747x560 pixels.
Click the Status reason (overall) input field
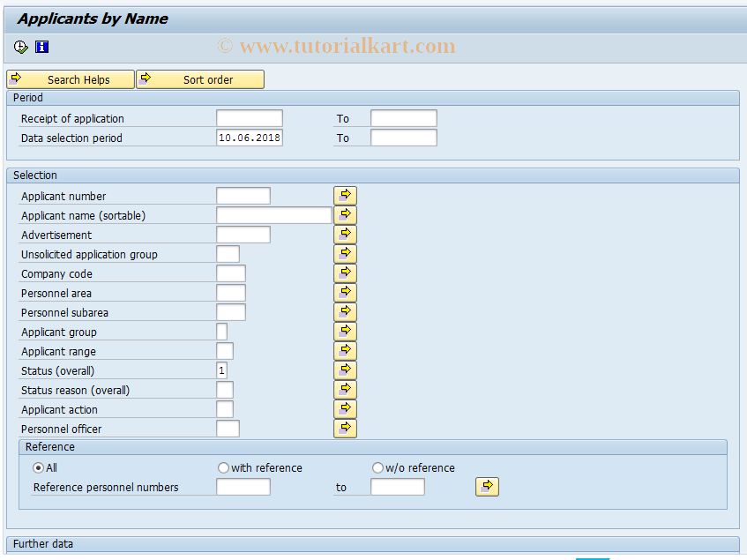click(x=224, y=390)
